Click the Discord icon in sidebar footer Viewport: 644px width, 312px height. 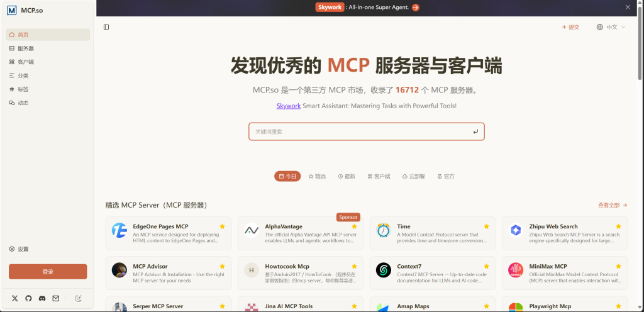coord(42,298)
